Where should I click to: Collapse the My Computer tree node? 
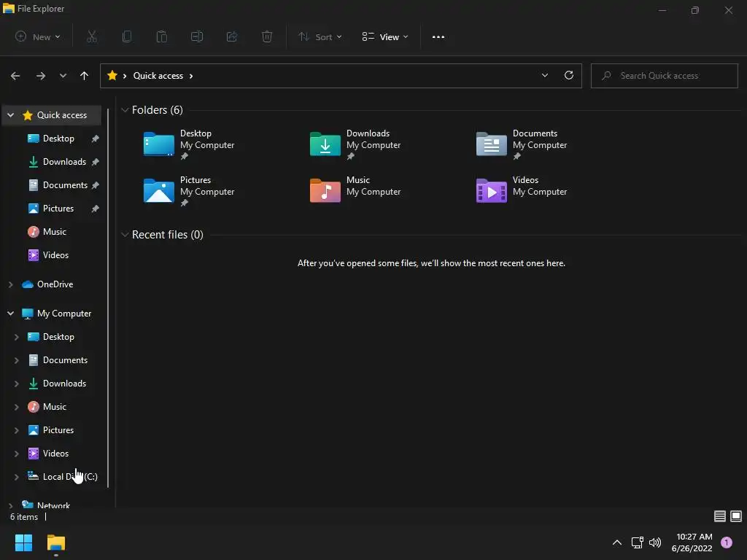10,314
